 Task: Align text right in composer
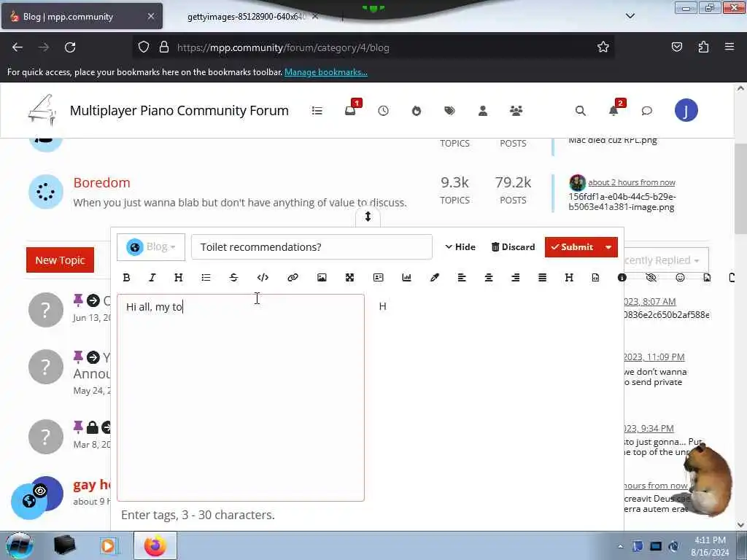pyautogui.click(x=515, y=278)
